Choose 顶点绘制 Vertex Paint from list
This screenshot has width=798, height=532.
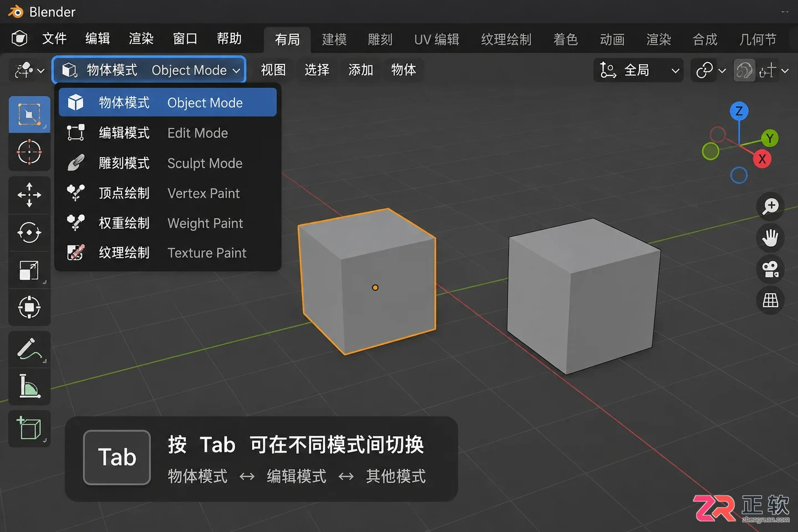click(x=167, y=193)
